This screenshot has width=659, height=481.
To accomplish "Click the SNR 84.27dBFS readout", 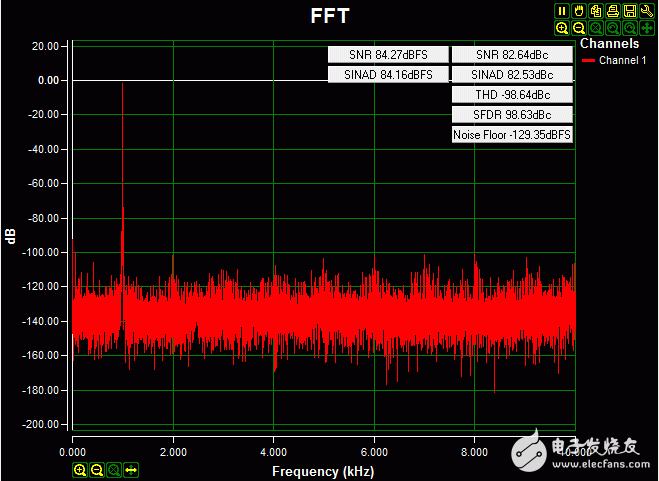I will pyautogui.click(x=388, y=55).
